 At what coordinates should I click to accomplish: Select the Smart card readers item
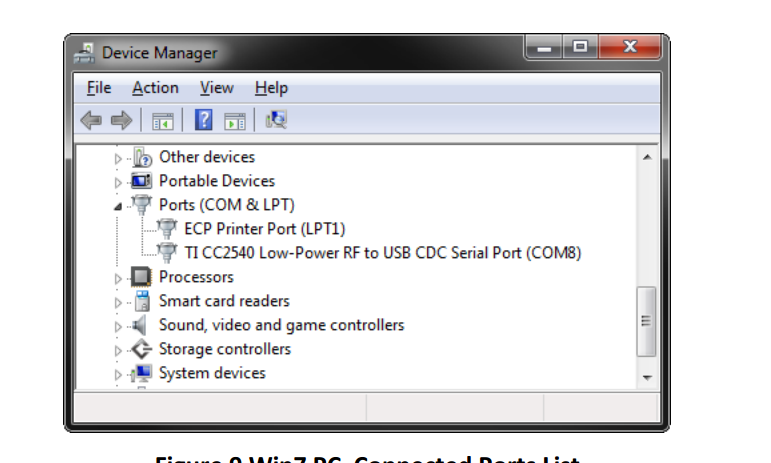[x=224, y=301]
